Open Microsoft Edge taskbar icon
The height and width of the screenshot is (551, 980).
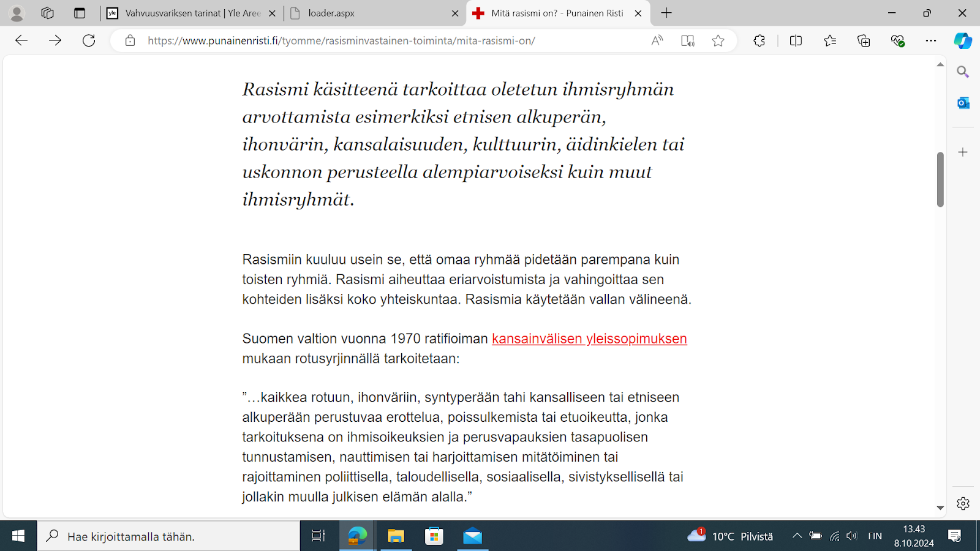[358, 536]
